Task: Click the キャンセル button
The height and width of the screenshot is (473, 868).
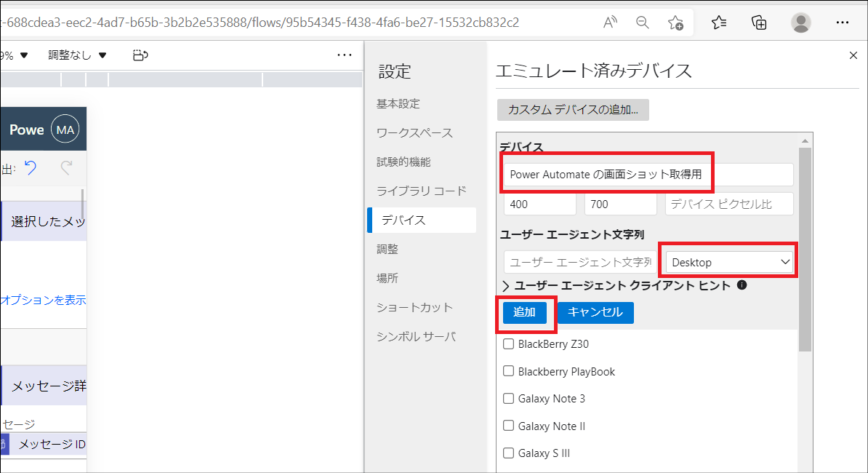Action: (595, 312)
